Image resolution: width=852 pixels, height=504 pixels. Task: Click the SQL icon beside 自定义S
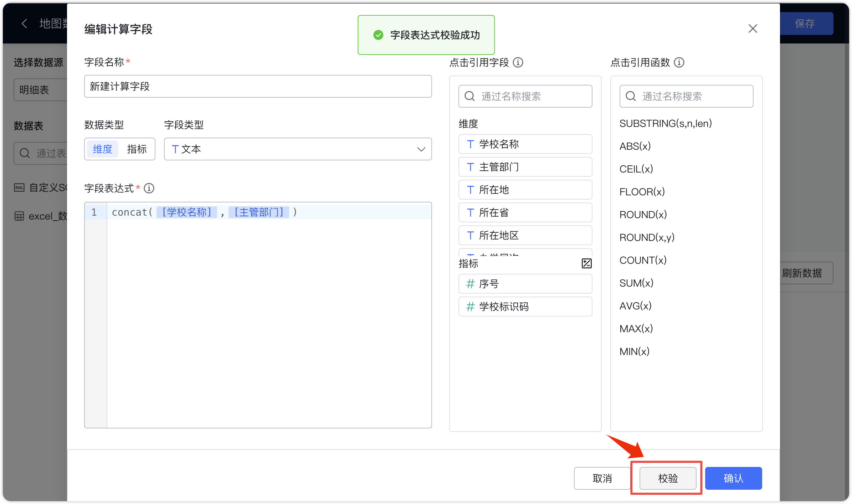pyautogui.click(x=19, y=187)
